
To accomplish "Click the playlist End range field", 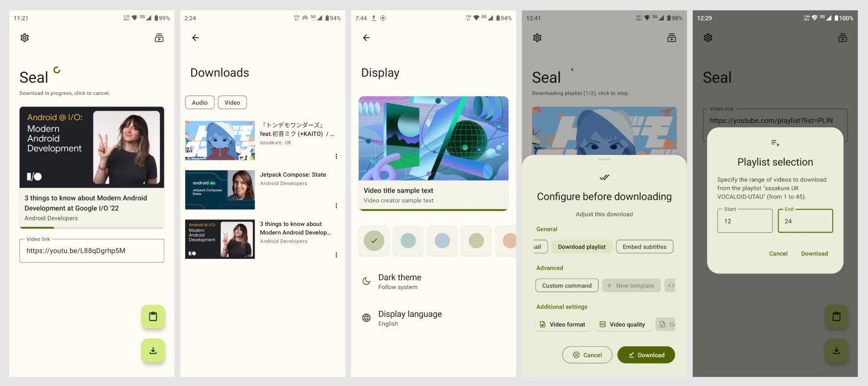I will click(805, 221).
